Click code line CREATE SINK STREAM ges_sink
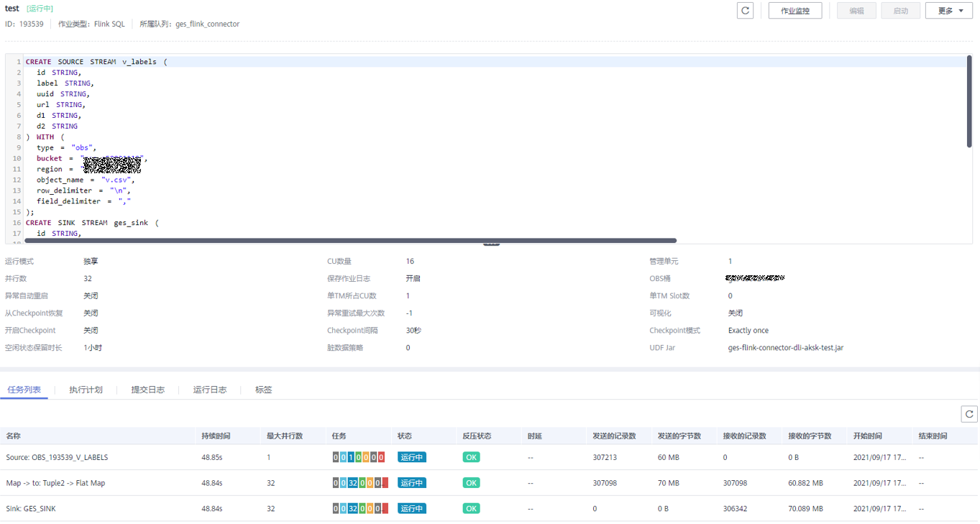This screenshot has height=524, width=980. pos(93,223)
